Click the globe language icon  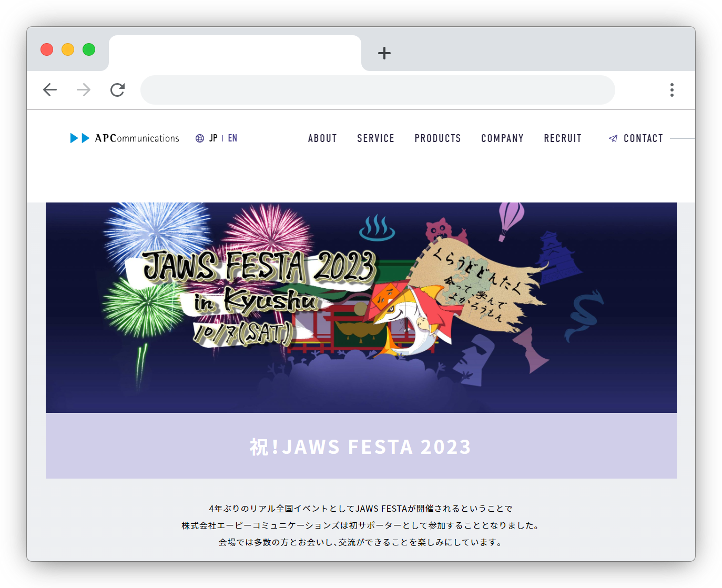tap(200, 138)
